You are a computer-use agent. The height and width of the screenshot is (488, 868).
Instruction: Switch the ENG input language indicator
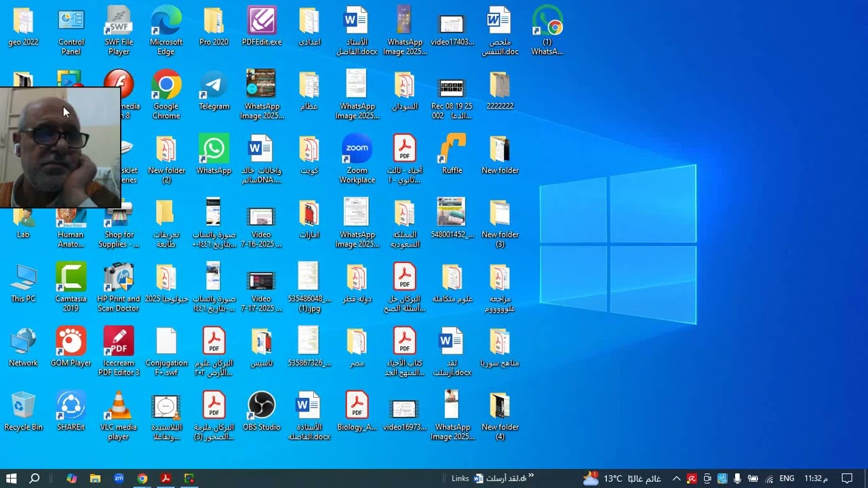pyautogui.click(x=787, y=479)
